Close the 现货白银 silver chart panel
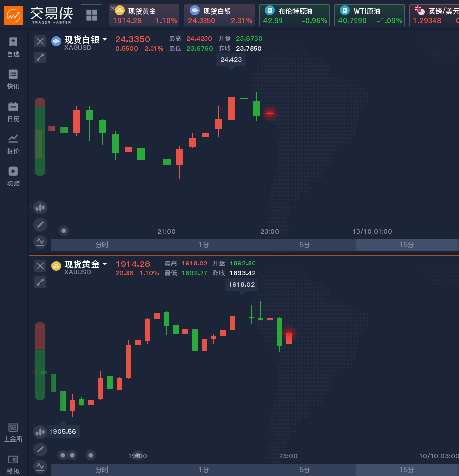Screen dimensions: 459x476 click(40, 41)
